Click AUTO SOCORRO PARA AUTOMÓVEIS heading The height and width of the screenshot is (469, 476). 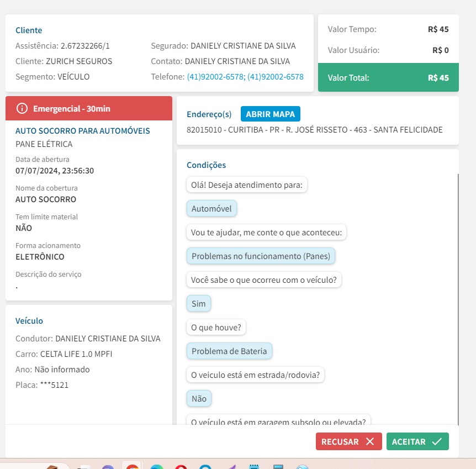click(83, 130)
